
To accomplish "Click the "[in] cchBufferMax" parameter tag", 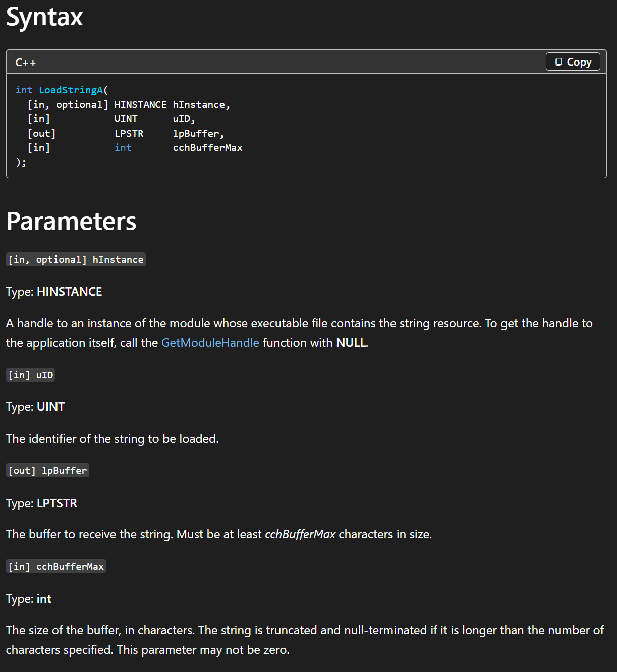I will [56, 566].
